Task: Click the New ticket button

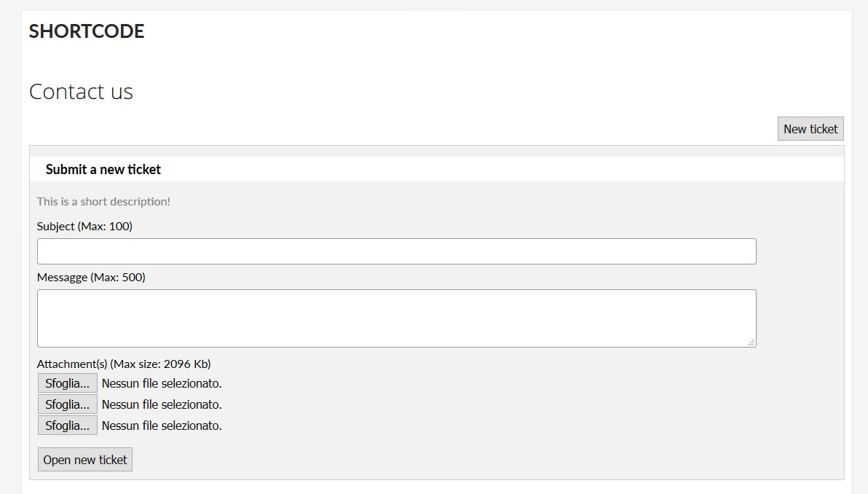Action: 810,129
